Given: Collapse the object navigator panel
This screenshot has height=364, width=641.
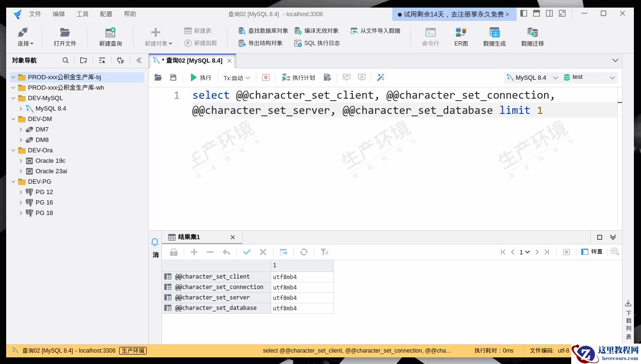Looking at the screenshot, I should [139, 60].
